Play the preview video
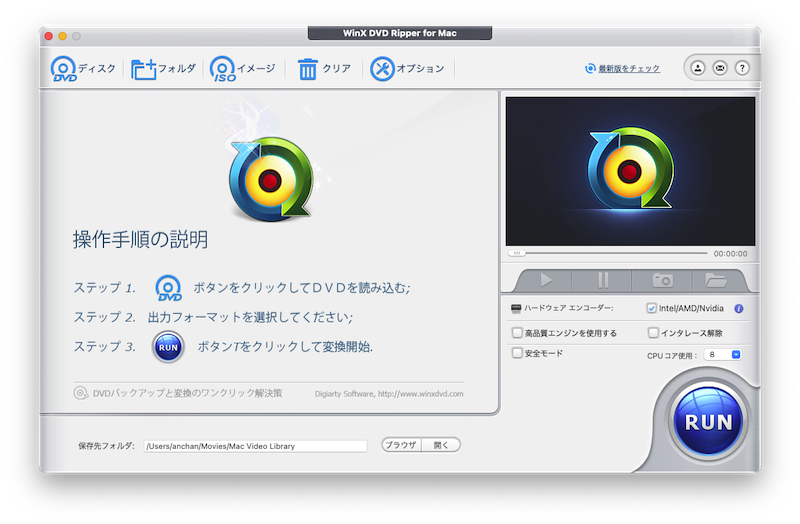 point(546,280)
